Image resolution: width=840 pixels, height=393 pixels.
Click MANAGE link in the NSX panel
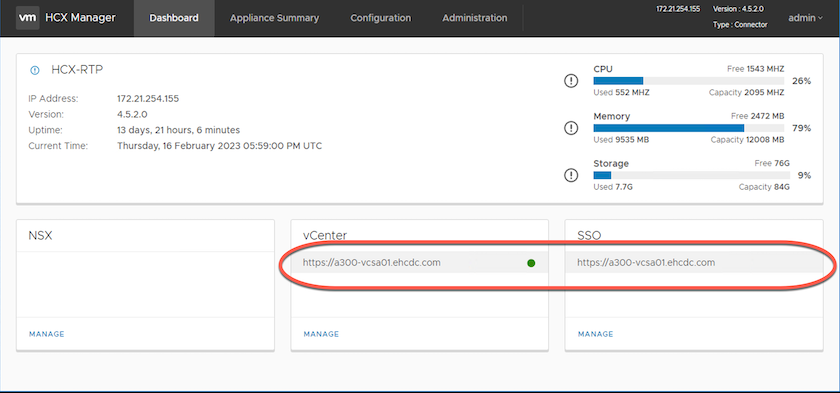tap(47, 334)
